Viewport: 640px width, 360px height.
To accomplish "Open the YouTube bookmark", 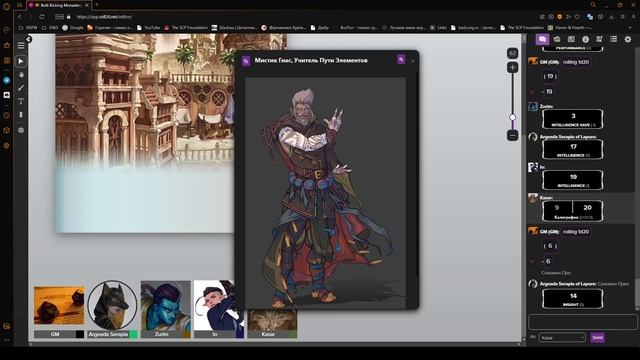I will point(149,28).
